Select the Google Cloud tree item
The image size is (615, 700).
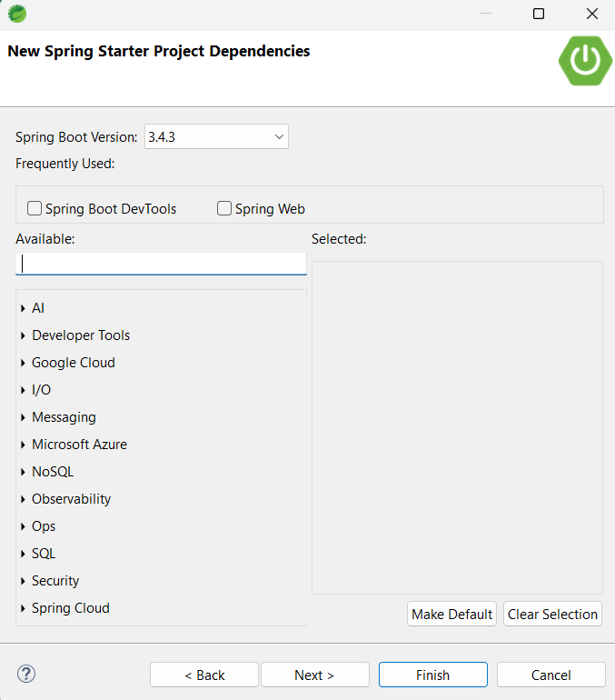(74, 363)
